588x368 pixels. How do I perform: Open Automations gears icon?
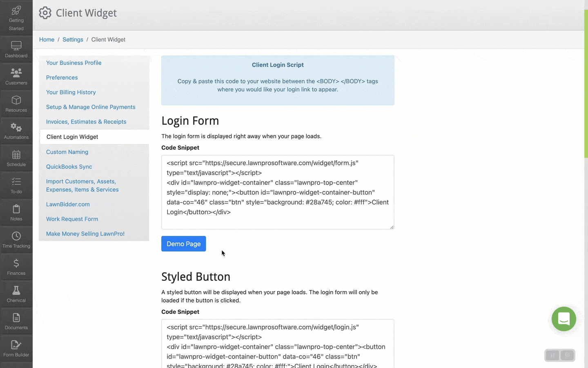pos(16,128)
